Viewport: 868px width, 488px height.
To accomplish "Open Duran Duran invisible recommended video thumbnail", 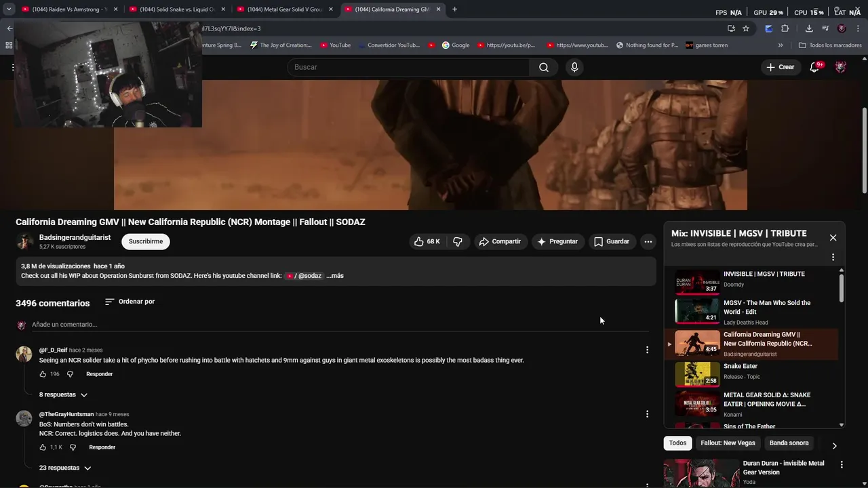I will [x=701, y=473].
